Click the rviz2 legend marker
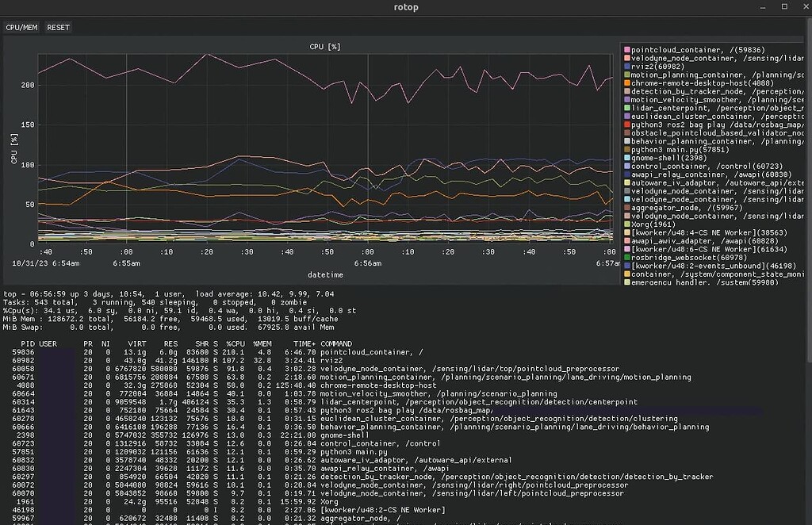The width and height of the screenshot is (812, 525). tap(626, 65)
